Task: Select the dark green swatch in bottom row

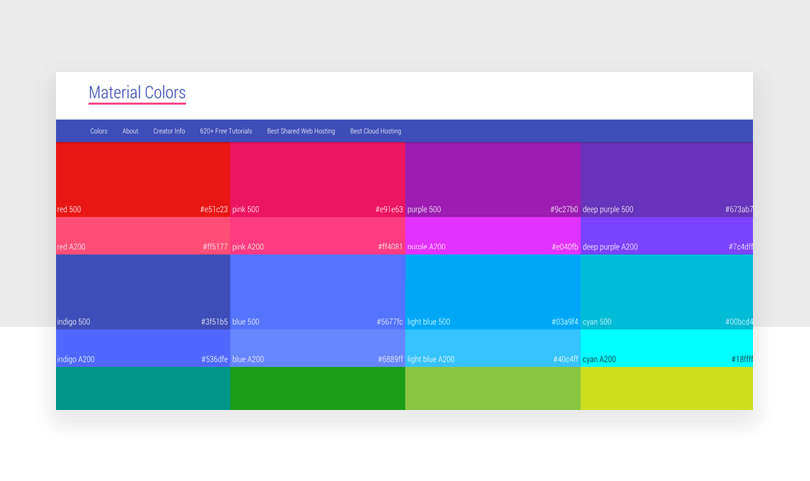Action: tap(318, 389)
